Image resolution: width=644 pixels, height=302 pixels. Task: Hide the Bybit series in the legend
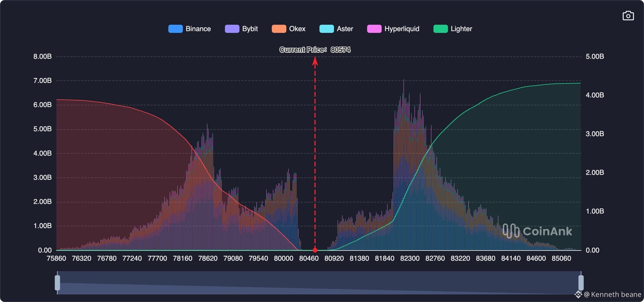tap(241, 29)
